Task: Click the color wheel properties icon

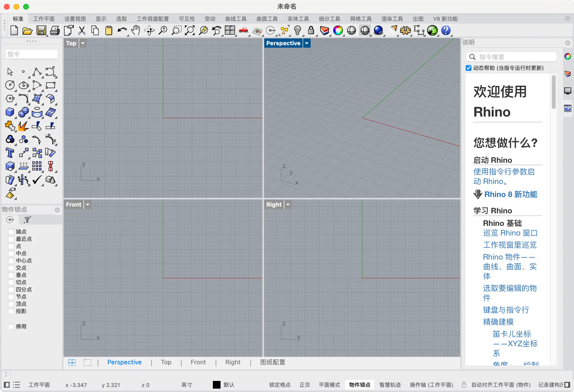Action: [x=338, y=31]
